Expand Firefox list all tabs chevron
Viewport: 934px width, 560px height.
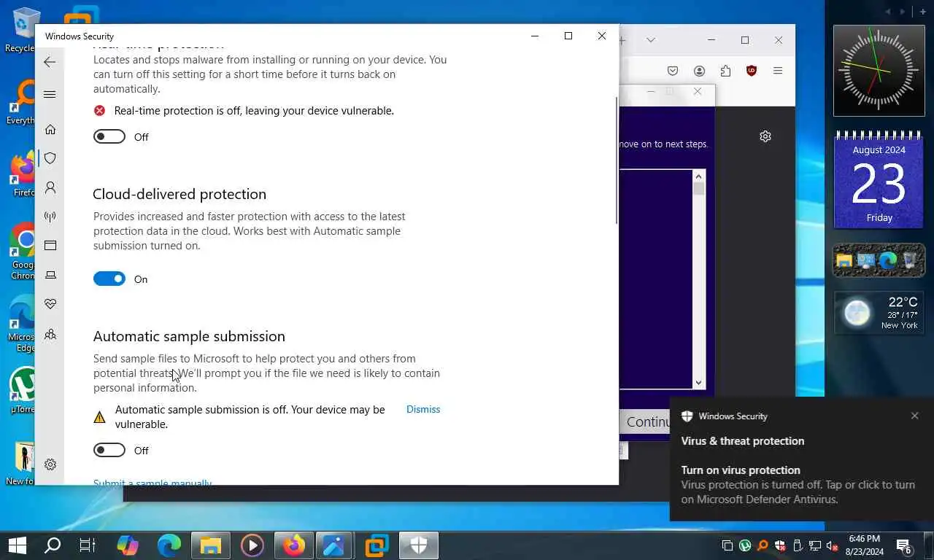click(x=651, y=39)
